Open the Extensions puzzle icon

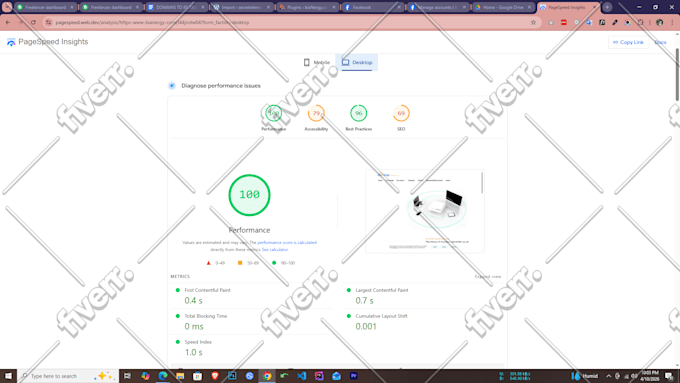641,22
